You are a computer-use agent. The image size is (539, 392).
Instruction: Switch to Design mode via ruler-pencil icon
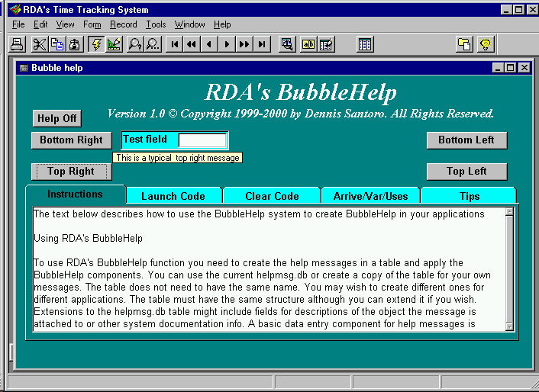coord(114,44)
